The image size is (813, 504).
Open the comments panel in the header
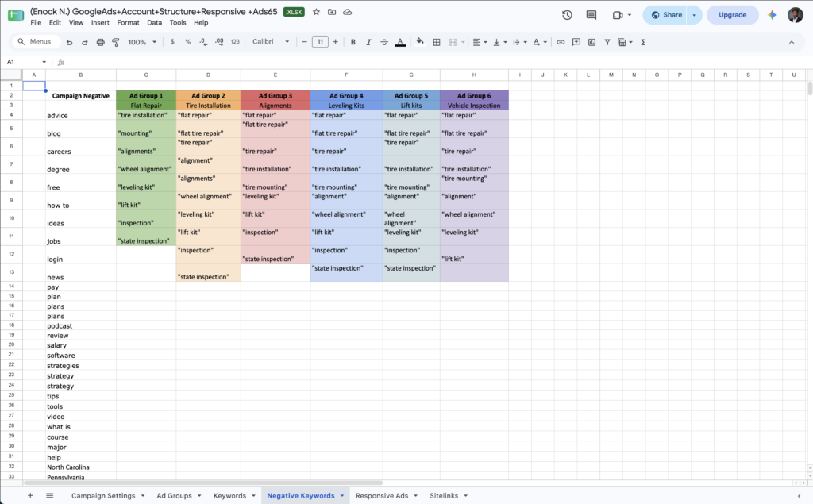[x=591, y=15]
